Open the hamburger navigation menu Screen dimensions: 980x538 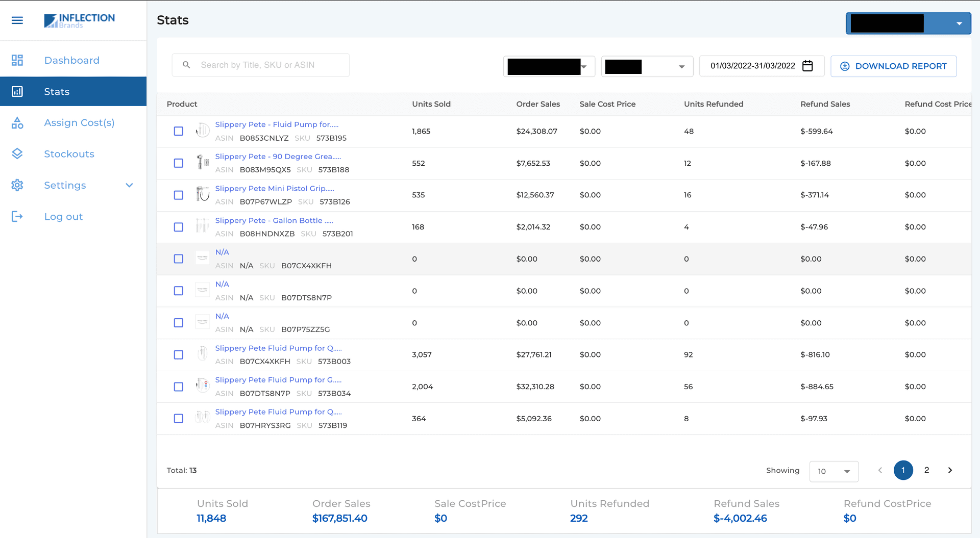17,20
